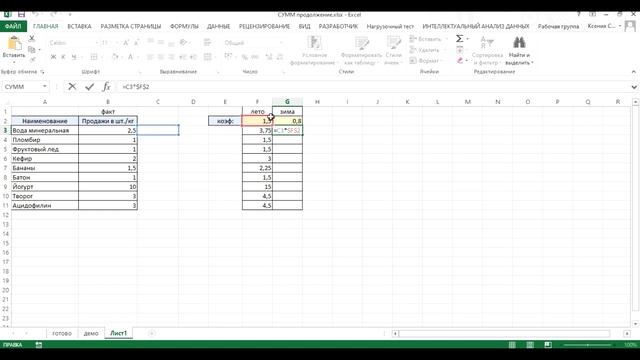Click the macro record icon in status bar

39,345
